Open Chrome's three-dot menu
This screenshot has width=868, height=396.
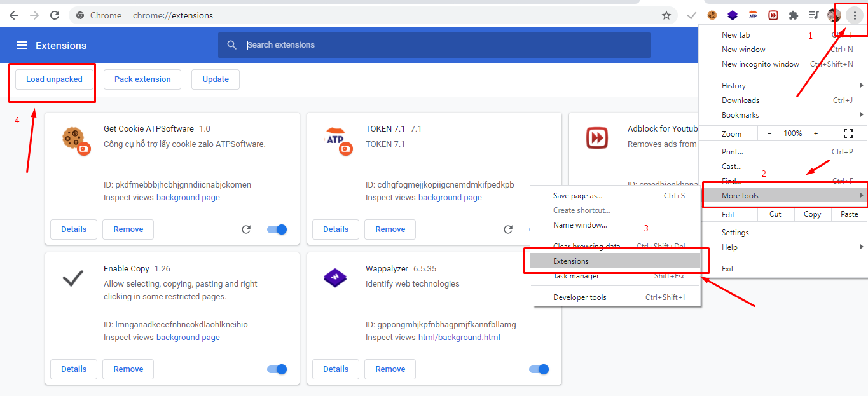(x=854, y=15)
